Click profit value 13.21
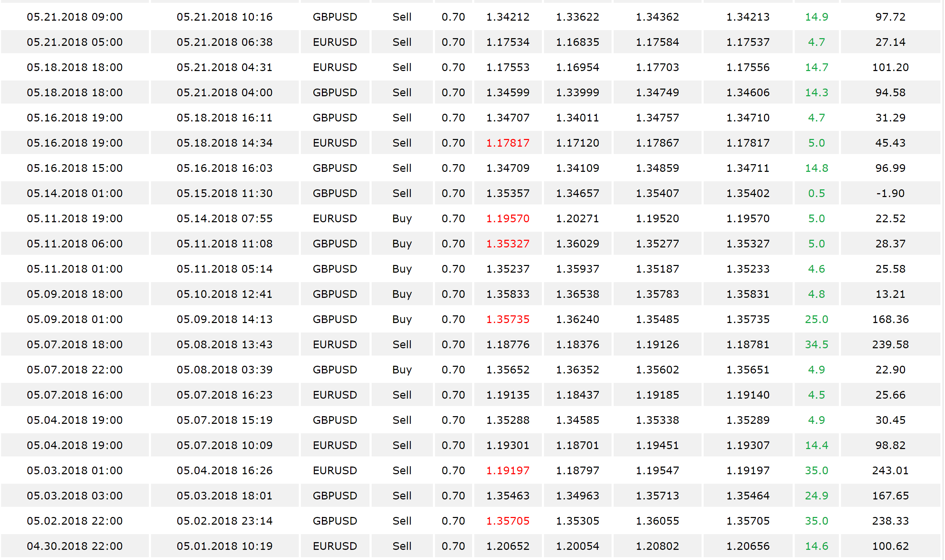The image size is (945, 560). point(891,294)
